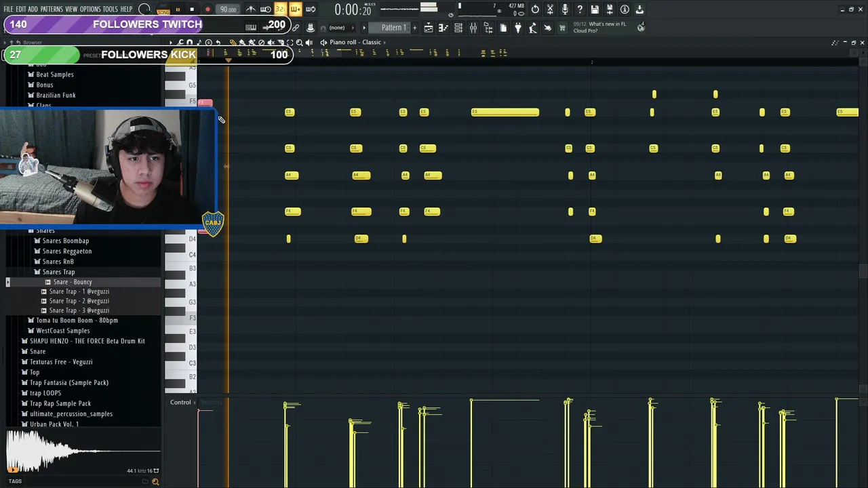Open the HELP menu
The height and width of the screenshot is (488, 868).
(126, 9)
